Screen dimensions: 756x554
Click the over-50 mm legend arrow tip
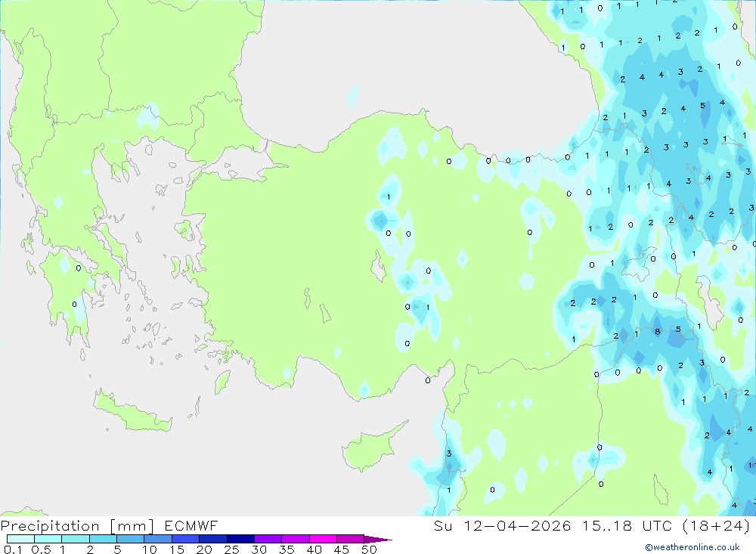point(378,540)
